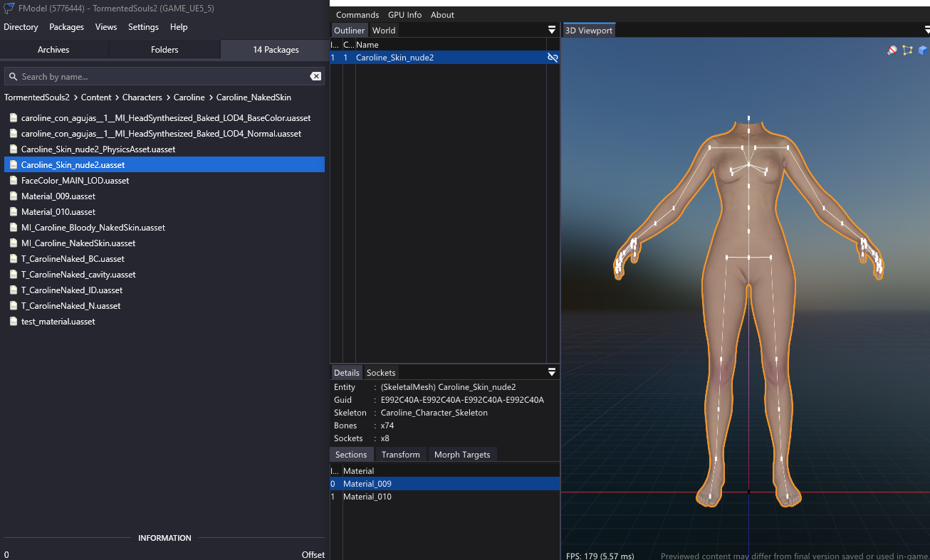Click file icon next to T_CarolineNaked_N.uasset

pyautogui.click(x=14, y=306)
